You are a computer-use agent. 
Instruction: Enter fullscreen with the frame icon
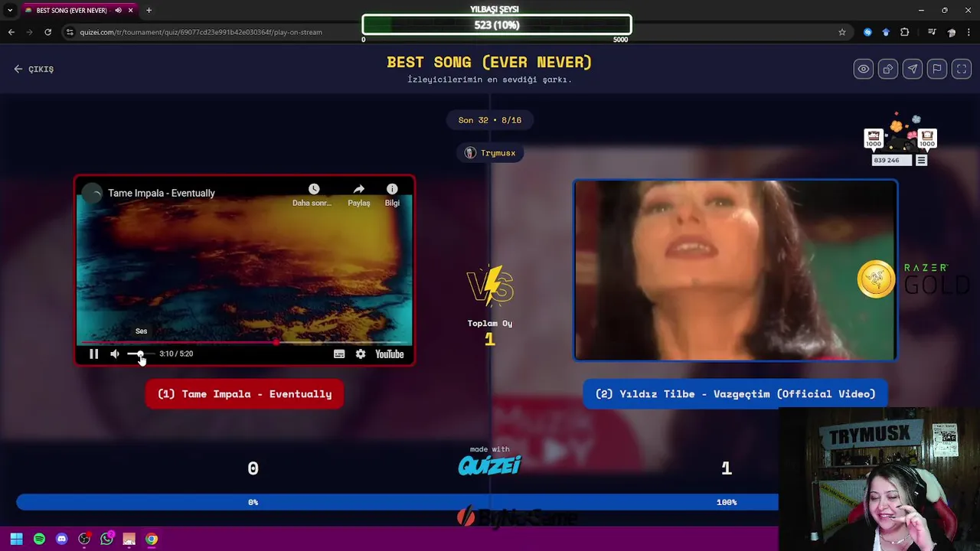click(x=962, y=69)
